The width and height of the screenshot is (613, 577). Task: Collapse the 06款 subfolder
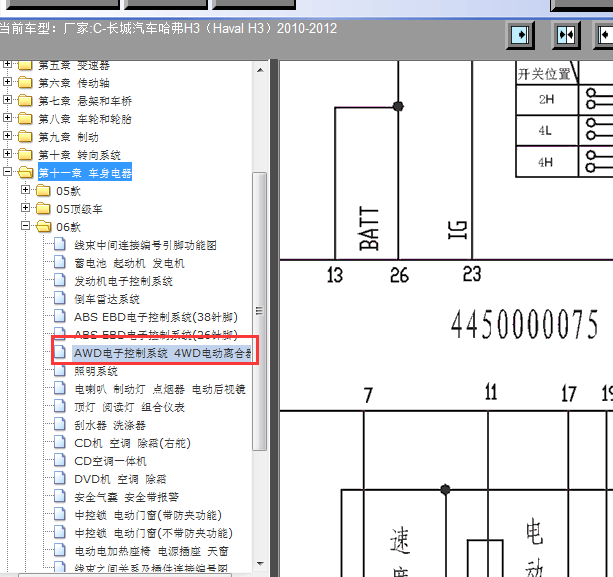coord(25,226)
